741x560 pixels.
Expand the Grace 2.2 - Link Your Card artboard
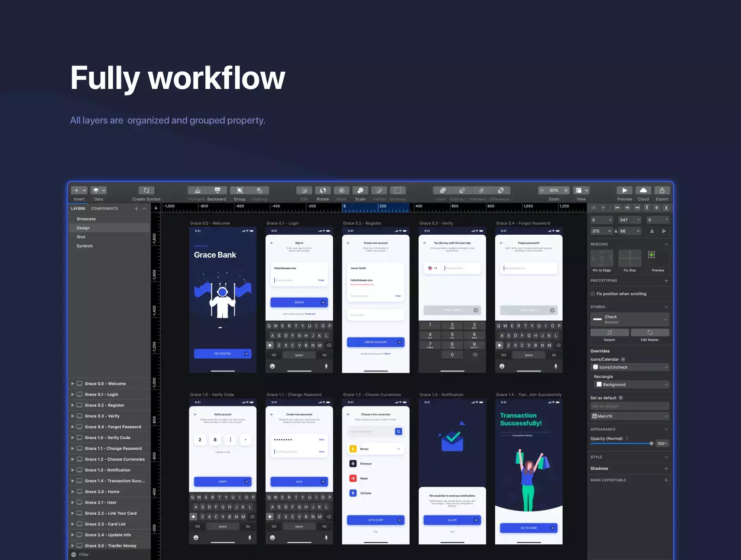pyautogui.click(x=73, y=513)
